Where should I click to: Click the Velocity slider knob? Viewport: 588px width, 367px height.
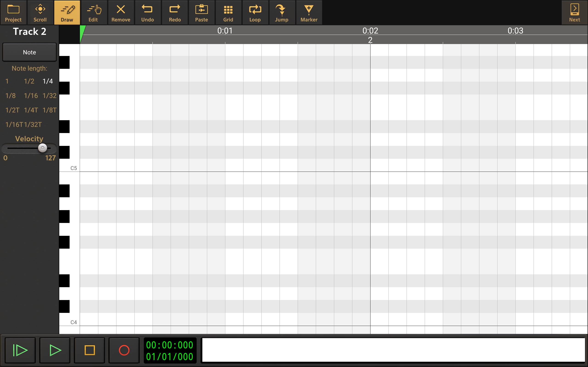coord(42,148)
